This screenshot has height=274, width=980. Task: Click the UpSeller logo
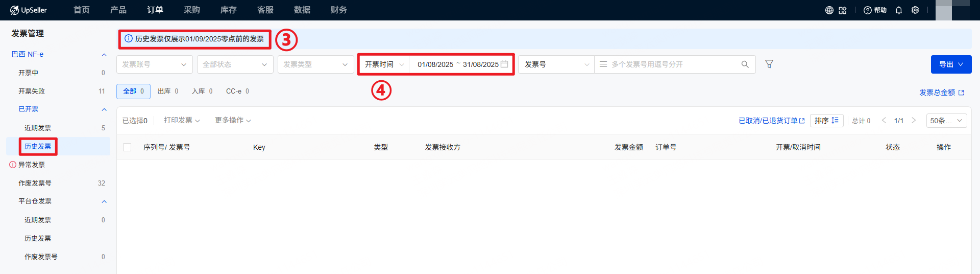(29, 10)
